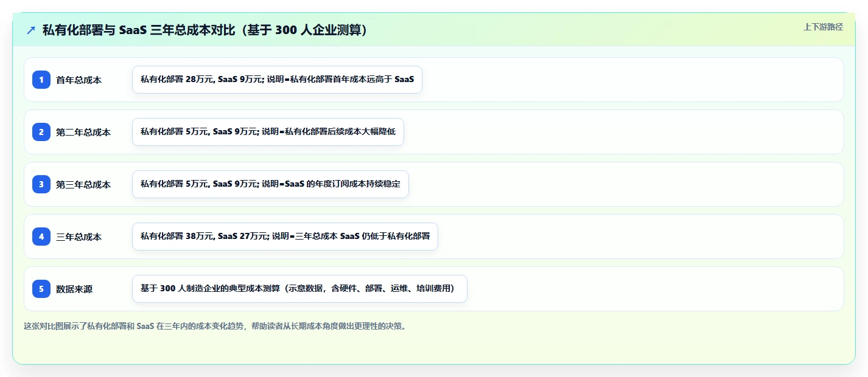Click the number 1 badge for 首年总成本

(41, 79)
